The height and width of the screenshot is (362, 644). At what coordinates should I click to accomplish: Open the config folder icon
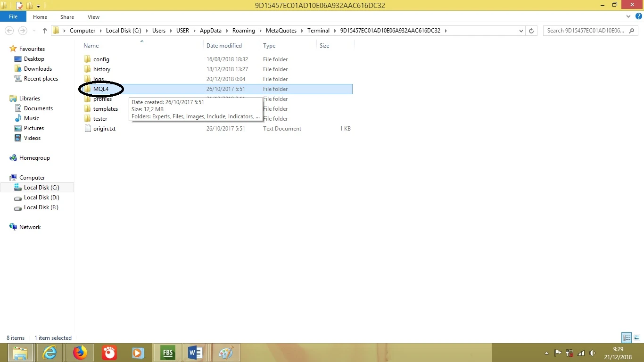point(87,59)
